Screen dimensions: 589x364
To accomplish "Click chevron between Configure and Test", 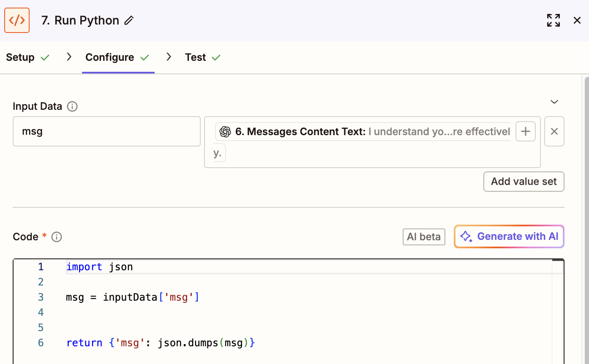I will pos(169,57).
